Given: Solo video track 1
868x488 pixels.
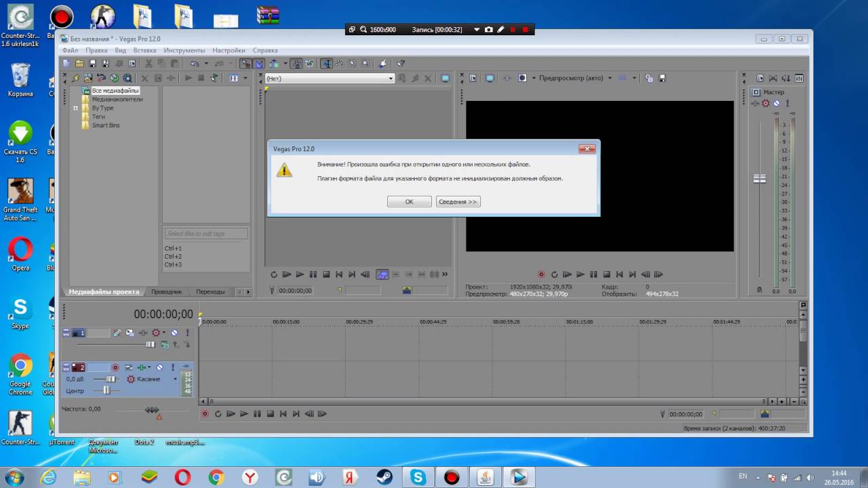Looking at the screenshot, I should [x=188, y=333].
